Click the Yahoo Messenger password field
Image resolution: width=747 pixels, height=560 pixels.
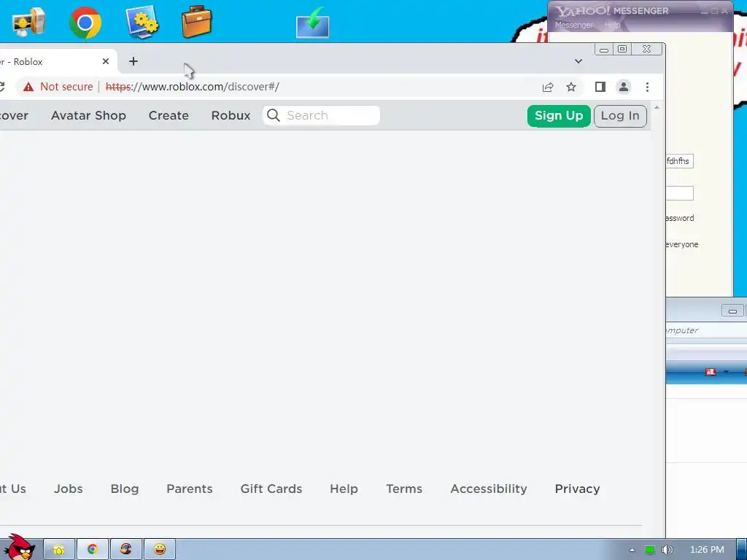coord(680,193)
